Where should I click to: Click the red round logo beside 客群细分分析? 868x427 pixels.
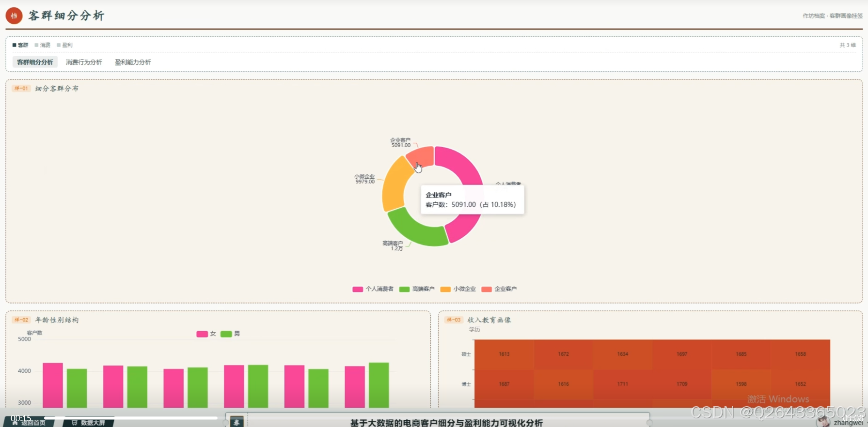point(14,15)
